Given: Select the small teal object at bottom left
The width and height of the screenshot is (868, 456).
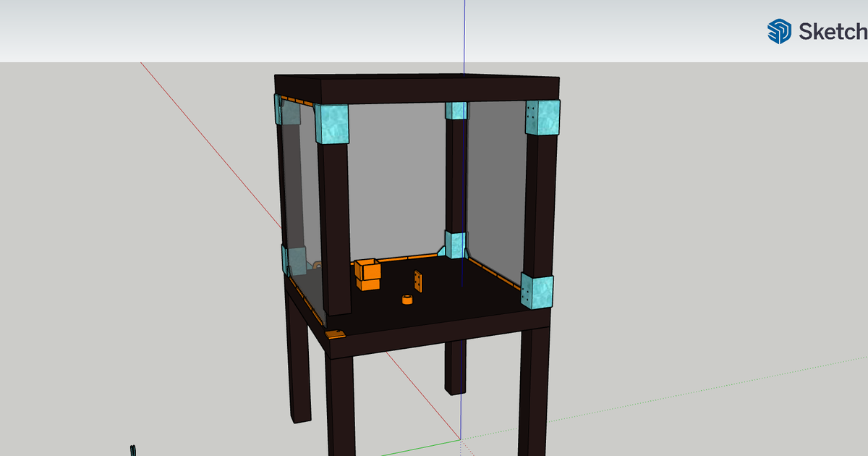Looking at the screenshot, I should 132,450.
